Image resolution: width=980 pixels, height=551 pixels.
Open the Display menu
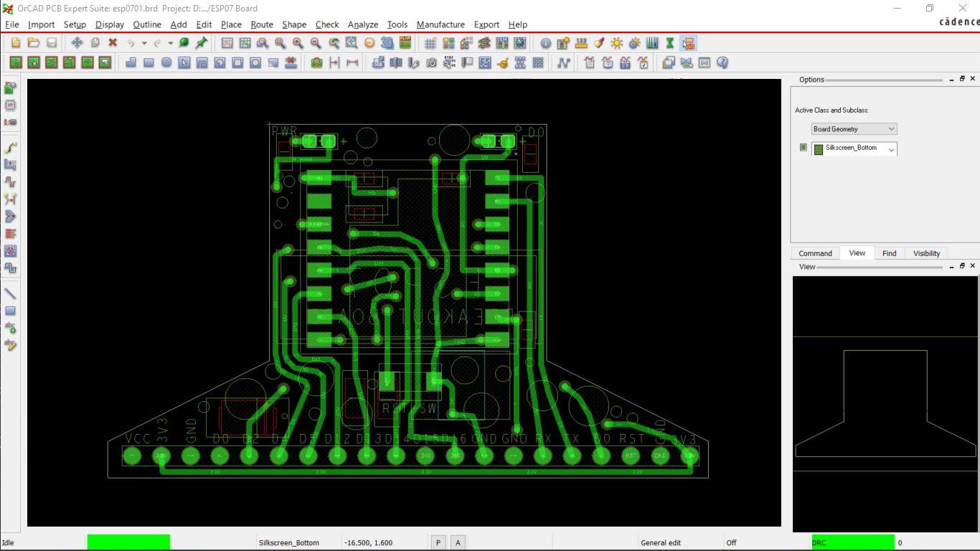click(110, 24)
